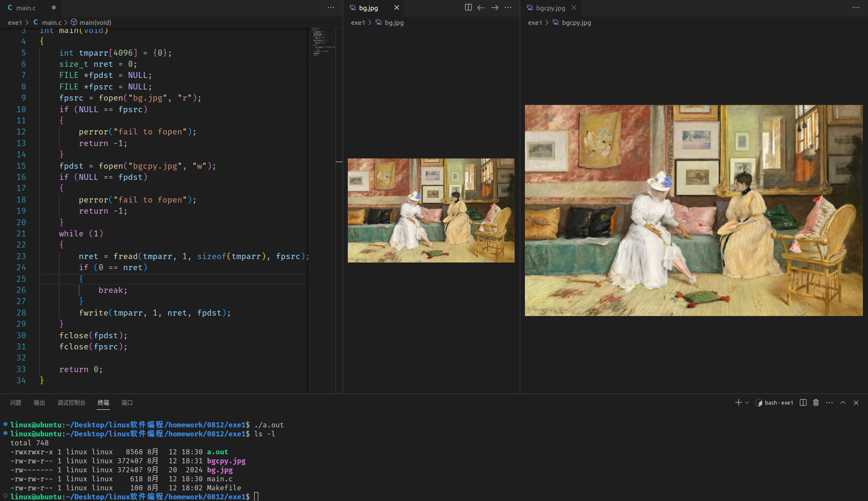This screenshot has width=868, height=501.
Task: Click exe1 breadcrumb in bgcpy.jpg editor
Action: [535, 22]
